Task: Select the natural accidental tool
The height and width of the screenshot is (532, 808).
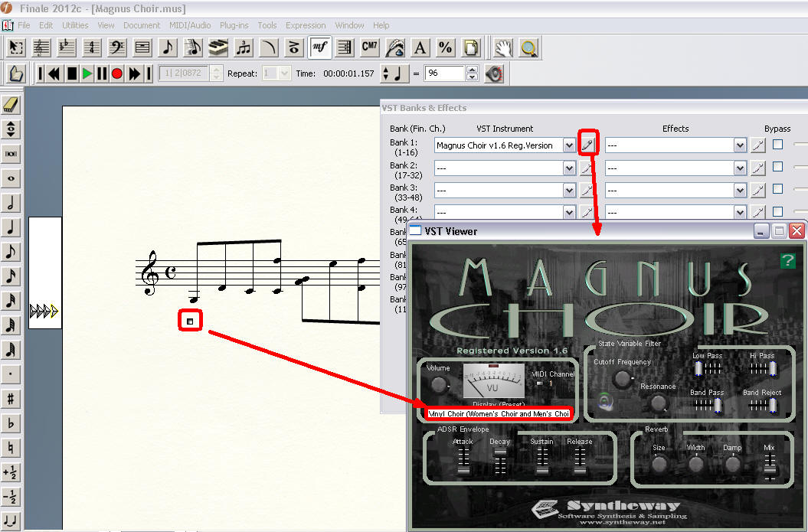Action: pos(11,448)
